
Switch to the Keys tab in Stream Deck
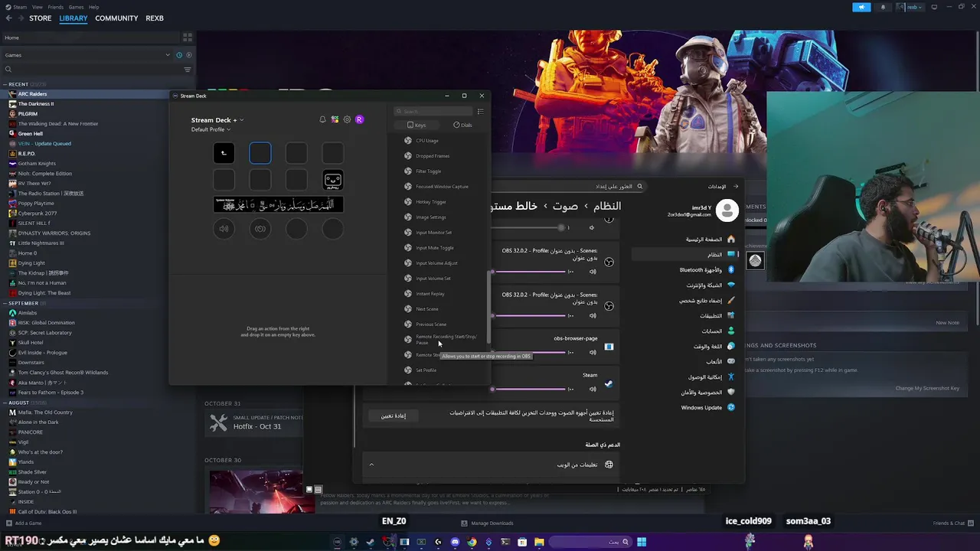click(x=416, y=125)
